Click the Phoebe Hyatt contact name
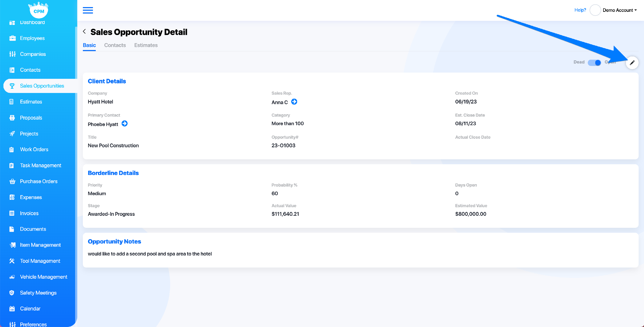 tap(103, 124)
